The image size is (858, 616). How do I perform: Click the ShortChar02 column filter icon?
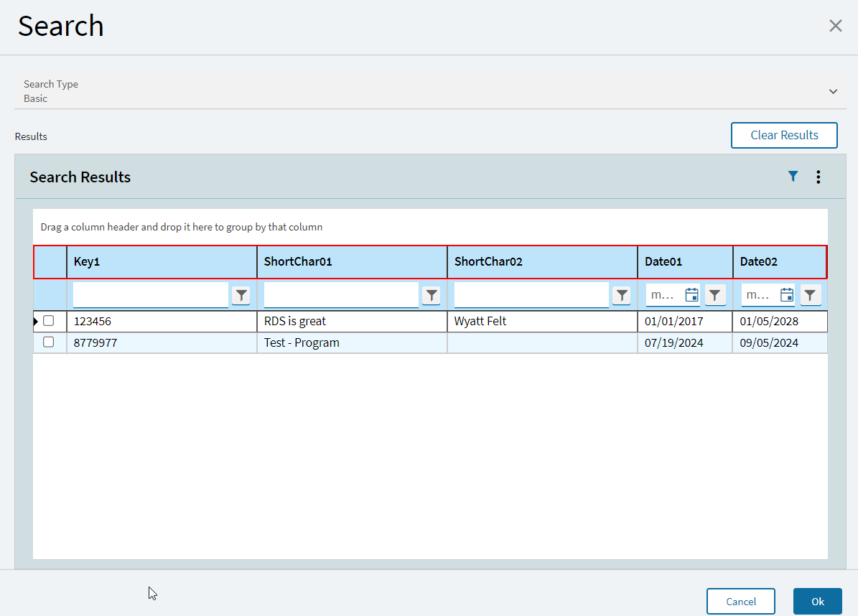(x=621, y=295)
